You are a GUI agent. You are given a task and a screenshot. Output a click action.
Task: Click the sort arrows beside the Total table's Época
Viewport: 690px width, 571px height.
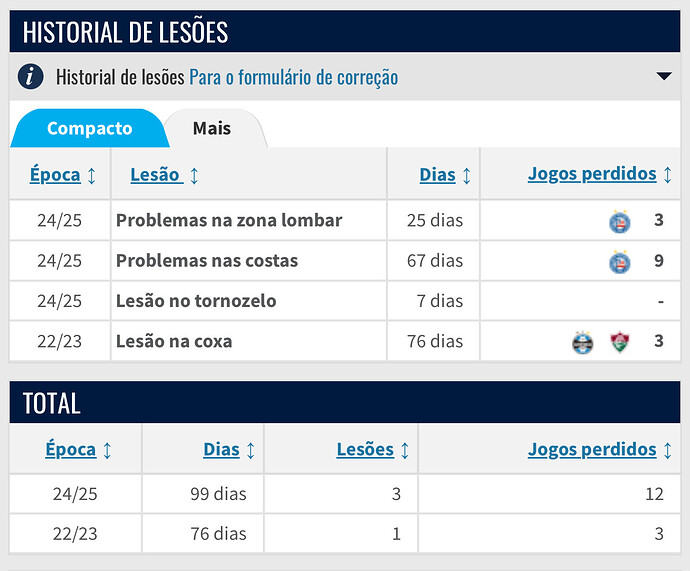(x=107, y=450)
